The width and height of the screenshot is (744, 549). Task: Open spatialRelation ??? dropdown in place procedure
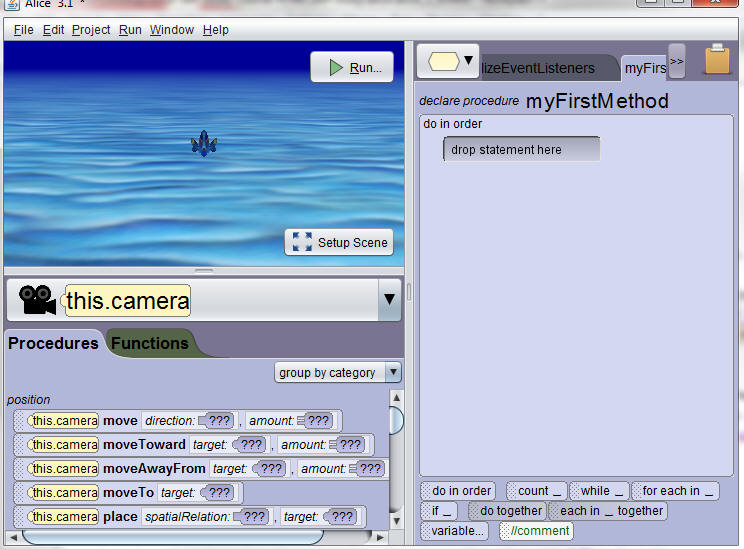(x=251, y=516)
